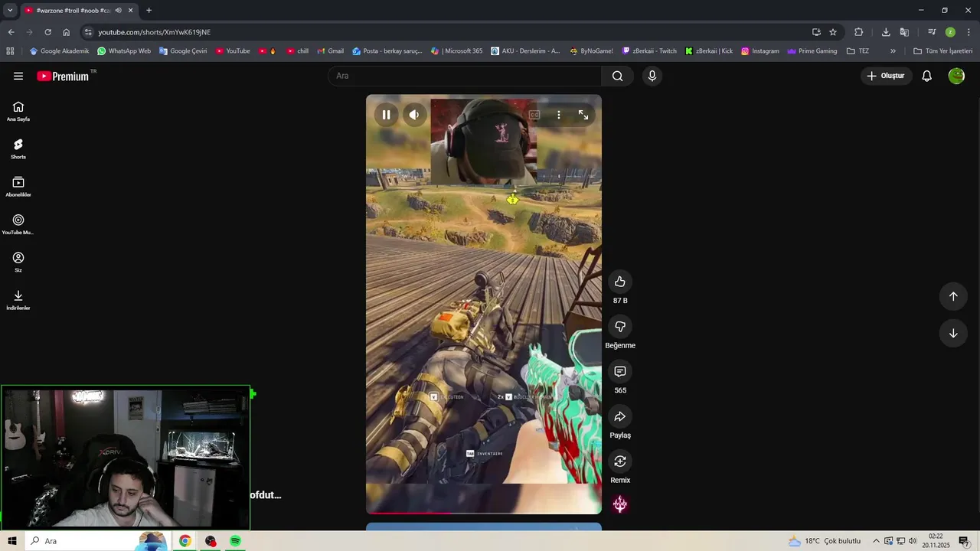Viewport: 980px width, 551px height.
Task: Open the Chrome media control icon
Action: 932,32
